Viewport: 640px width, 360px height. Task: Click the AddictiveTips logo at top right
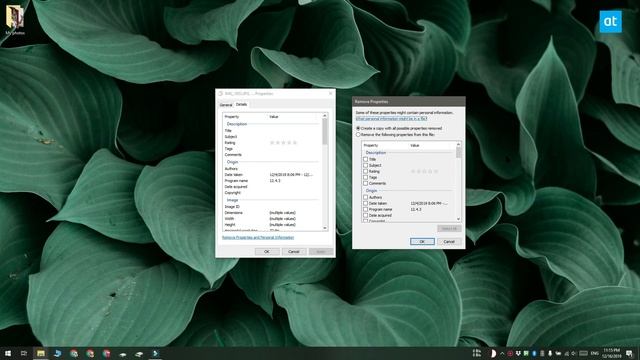click(610, 22)
